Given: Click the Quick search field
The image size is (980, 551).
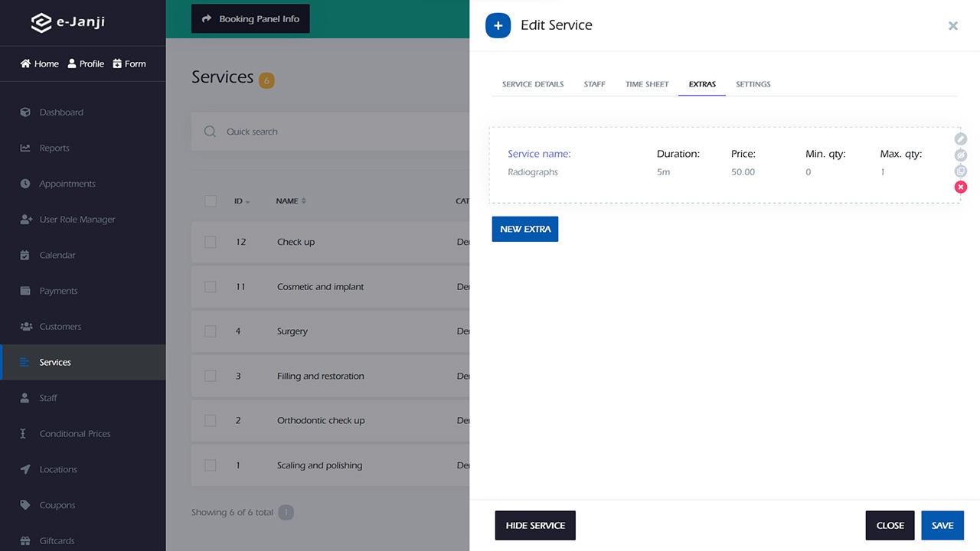Looking at the screenshot, I should click(x=330, y=132).
